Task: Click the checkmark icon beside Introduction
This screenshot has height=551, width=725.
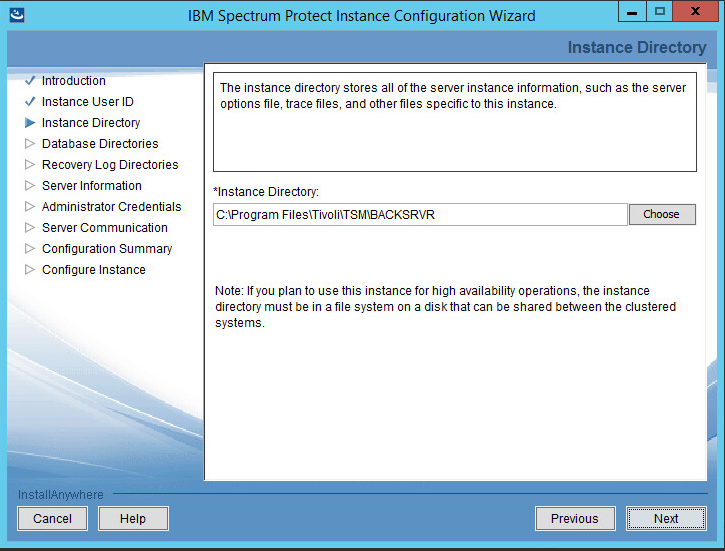Action: (29, 81)
